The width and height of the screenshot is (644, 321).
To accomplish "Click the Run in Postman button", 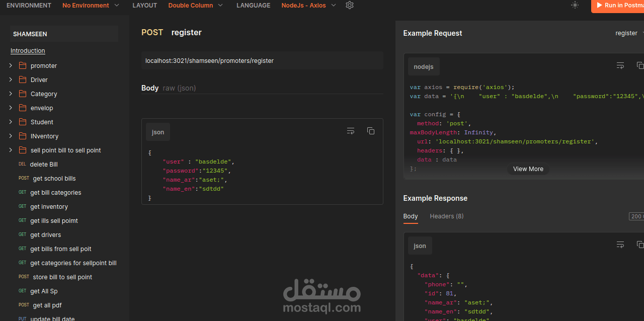I will [618, 6].
